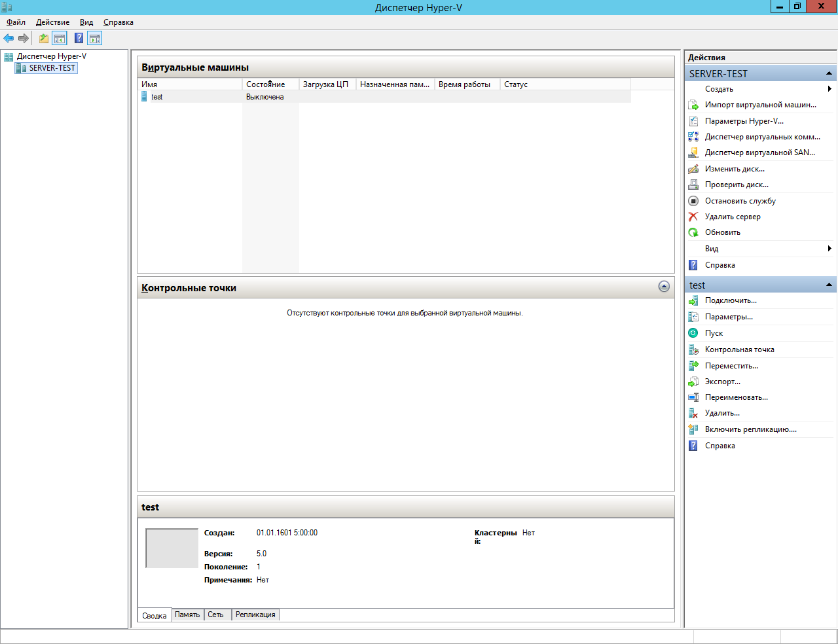The width and height of the screenshot is (838, 644).
Task: Select the test virtual machine row
Action: click(x=385, y=97)
